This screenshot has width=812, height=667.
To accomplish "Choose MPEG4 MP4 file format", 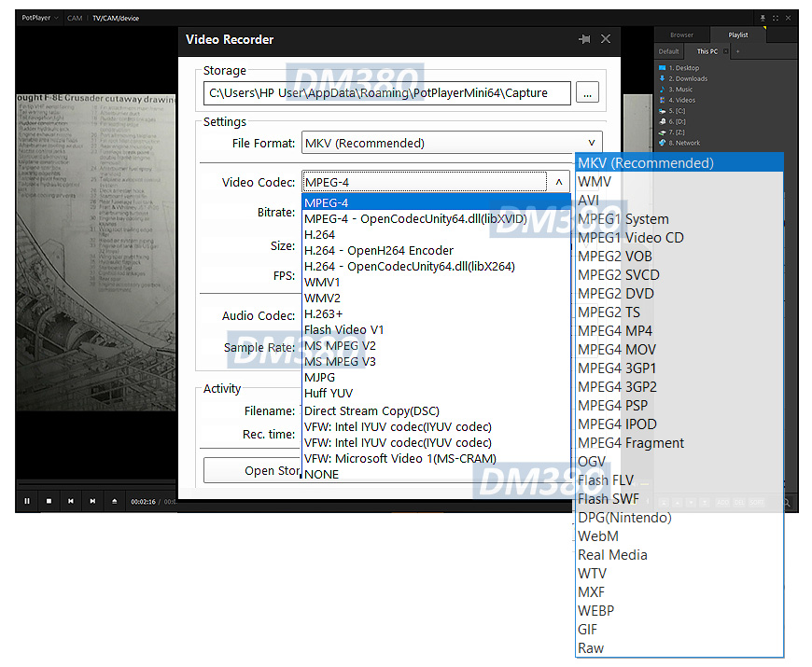I will click(x=615, y=330).
